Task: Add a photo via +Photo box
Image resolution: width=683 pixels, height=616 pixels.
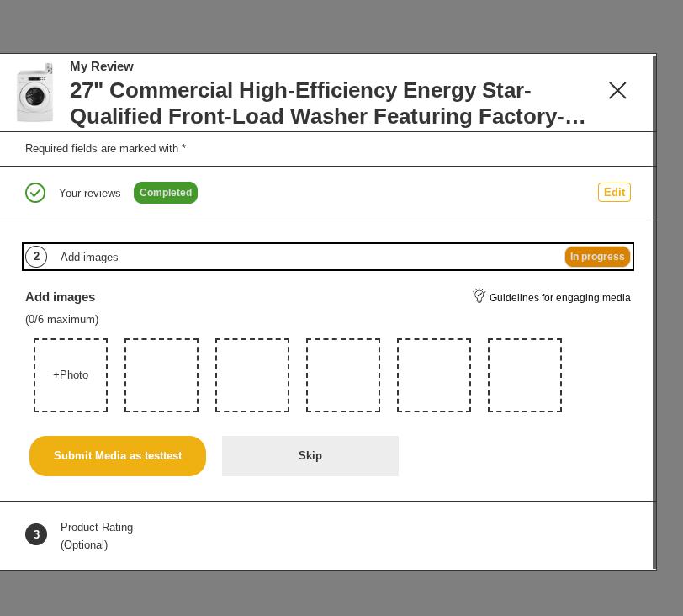Action: pos(71,375)
